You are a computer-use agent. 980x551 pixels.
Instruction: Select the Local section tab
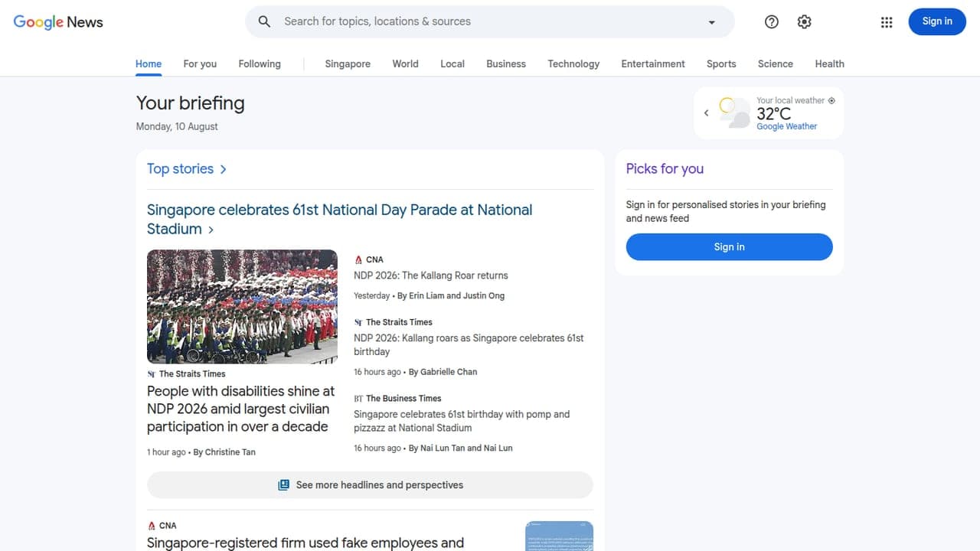[x=452, y=64]
